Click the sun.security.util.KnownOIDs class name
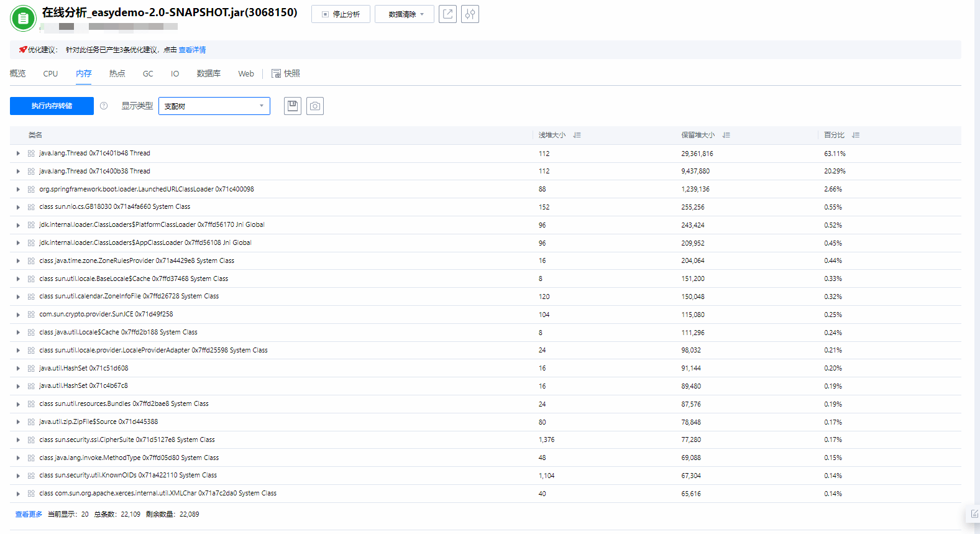The height and width of the screenshot is (534, 980). 128,476
